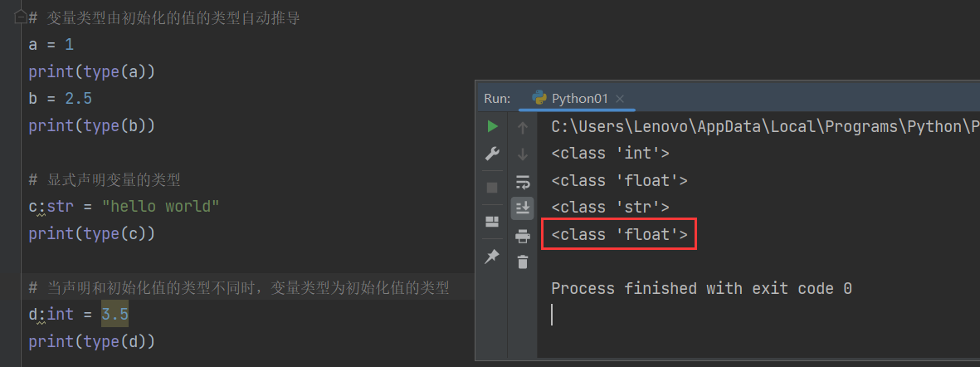980x367 pixels.
Task: Click the Python interpreter path link line
Action: click(x=765, y=126)
